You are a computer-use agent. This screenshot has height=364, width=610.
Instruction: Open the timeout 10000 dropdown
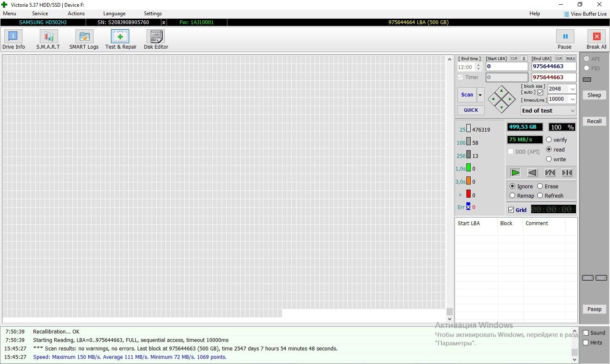pyautogui.click(x=572, y=99)
